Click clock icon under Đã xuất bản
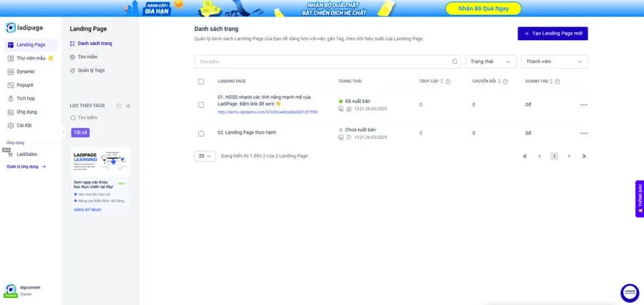Viewport: 644px width, 305px height. click(349, 109)
